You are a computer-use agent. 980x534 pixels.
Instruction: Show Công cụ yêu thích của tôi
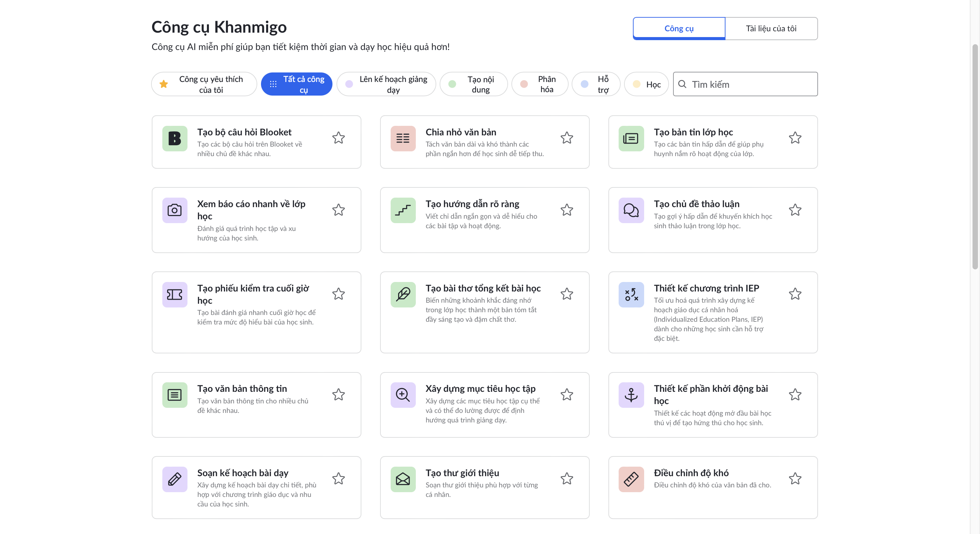click(x=204, y=84)
